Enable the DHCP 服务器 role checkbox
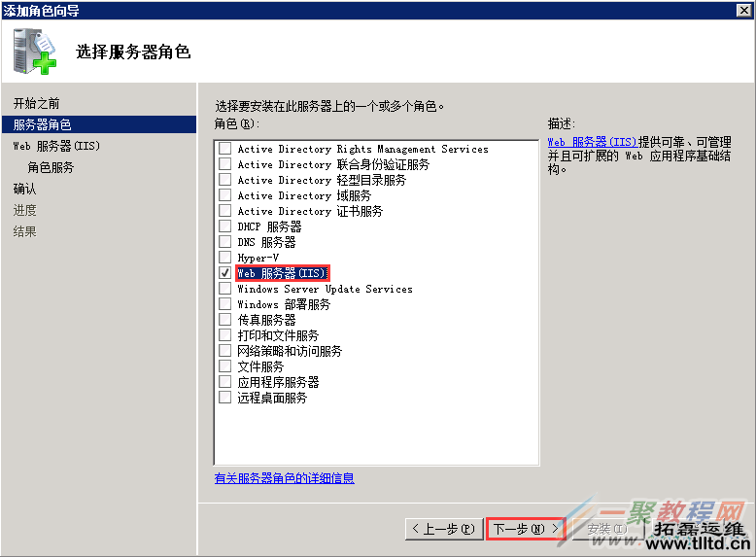Screen dimensions: 756x557 (x=225, y=226)
